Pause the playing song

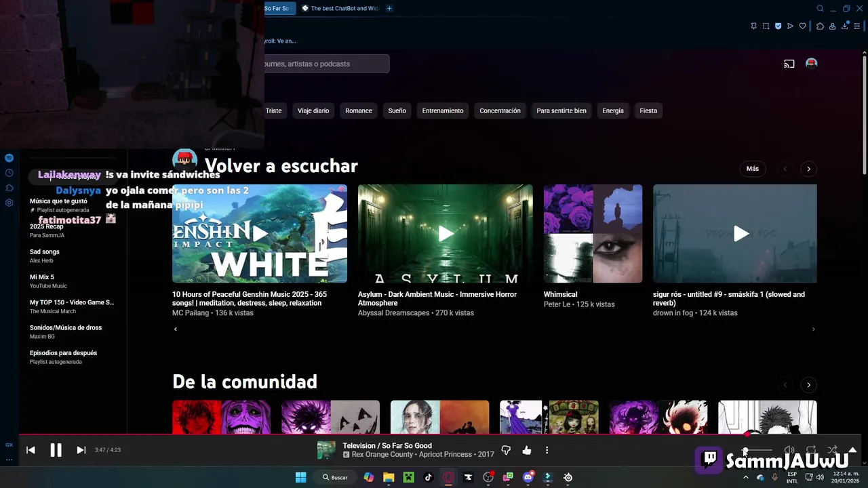point(56,450)
